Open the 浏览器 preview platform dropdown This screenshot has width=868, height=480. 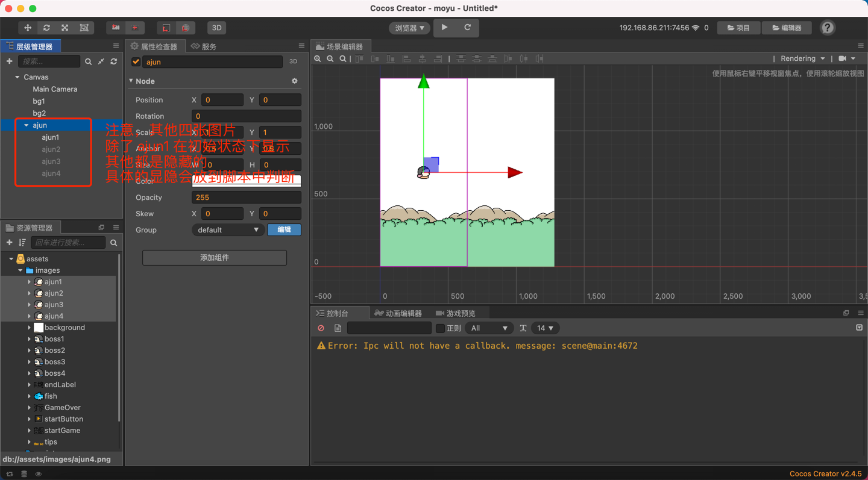410,28
